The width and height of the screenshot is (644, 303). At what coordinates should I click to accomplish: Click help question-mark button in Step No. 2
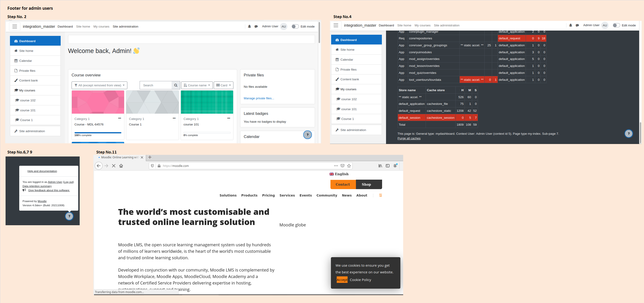click(308, 135)
